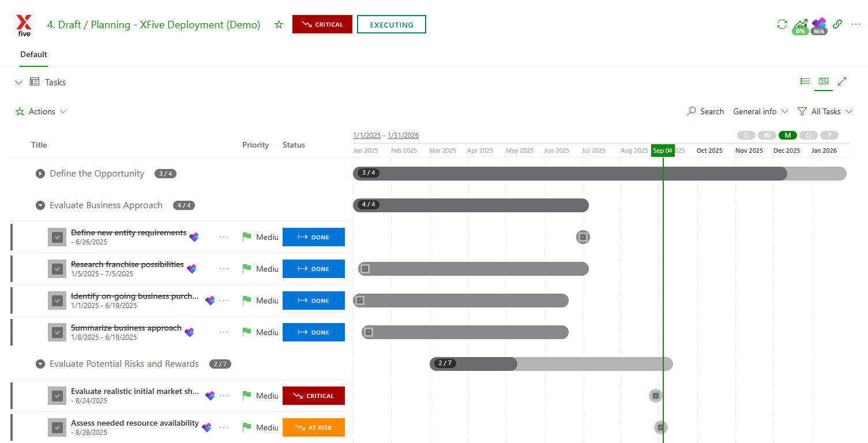This screenshot has width=868, height=443.
Task: Click DONE status for Define new entity requirements
Action: [314, 237]
